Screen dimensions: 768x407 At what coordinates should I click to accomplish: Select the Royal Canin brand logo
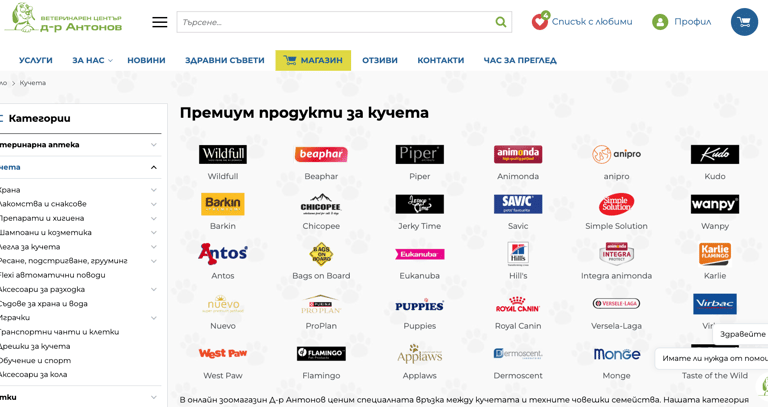(x=518, y=304)
